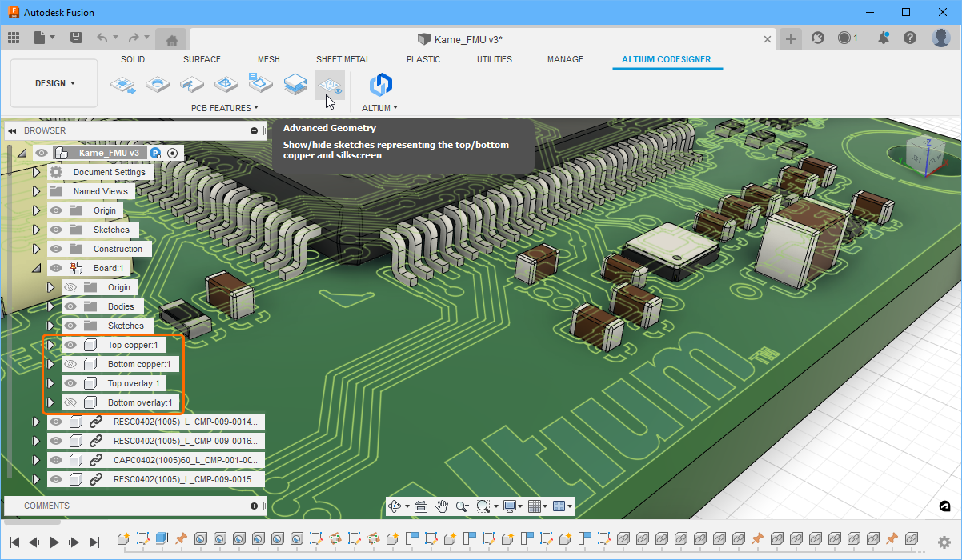Add a new design tab with plus button
The image size is (962, 560).
[x=791, y=38]
